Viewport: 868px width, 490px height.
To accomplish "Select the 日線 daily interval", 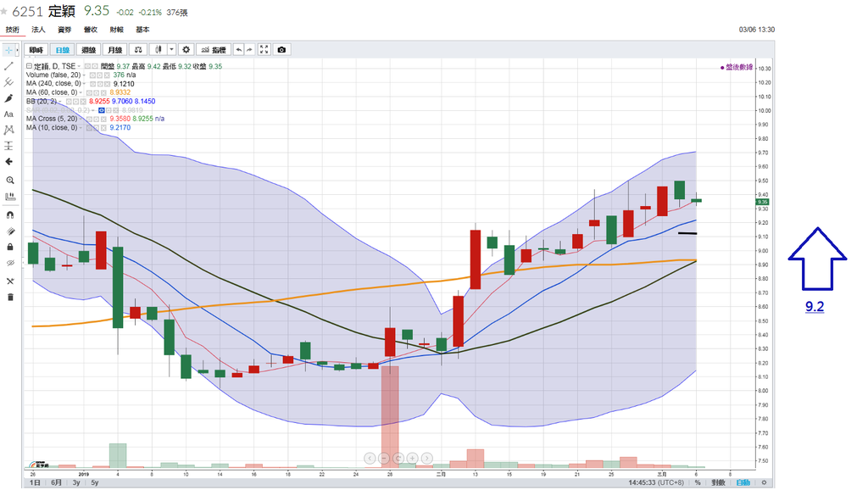I will (62, 50).
